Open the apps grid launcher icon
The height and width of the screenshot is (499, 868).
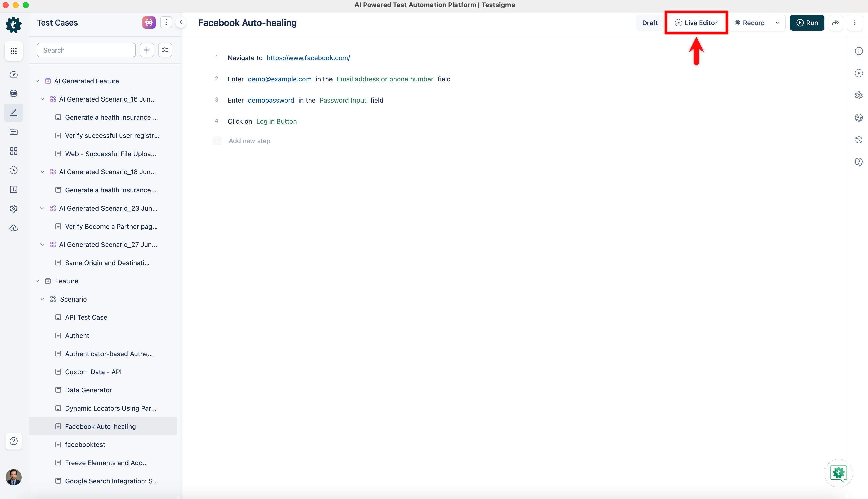click(13, 51)
